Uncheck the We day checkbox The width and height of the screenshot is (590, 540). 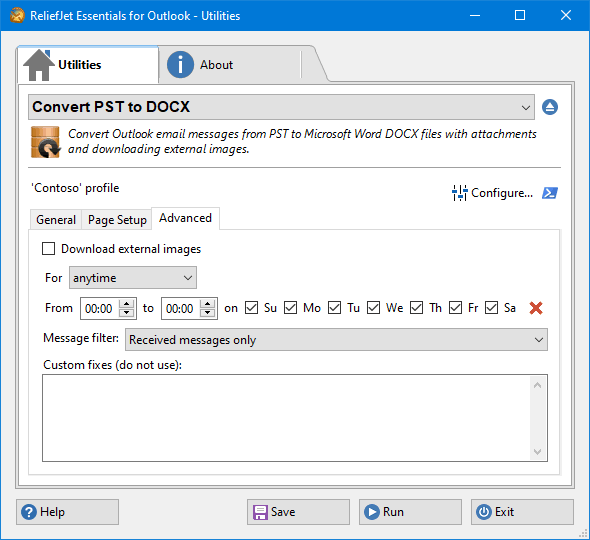(x=373, y=307)
